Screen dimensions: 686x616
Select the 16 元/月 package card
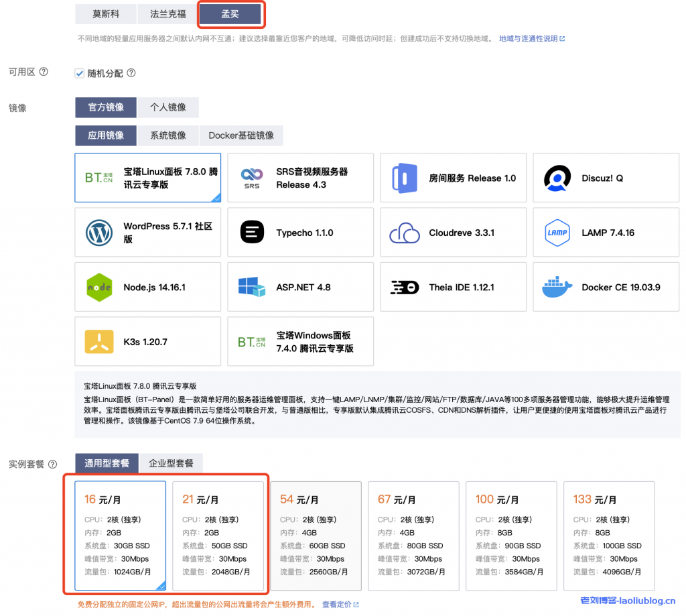coord(121,536)
